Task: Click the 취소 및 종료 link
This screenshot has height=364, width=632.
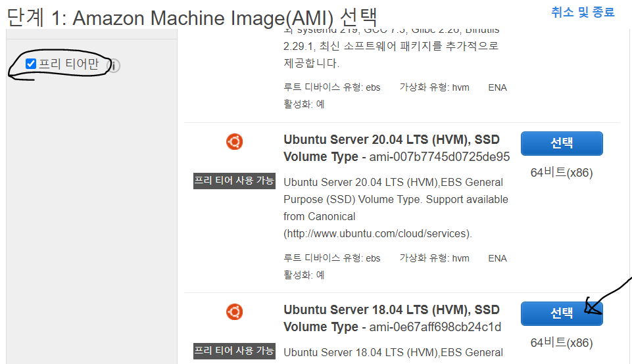Action: (583, 12)
